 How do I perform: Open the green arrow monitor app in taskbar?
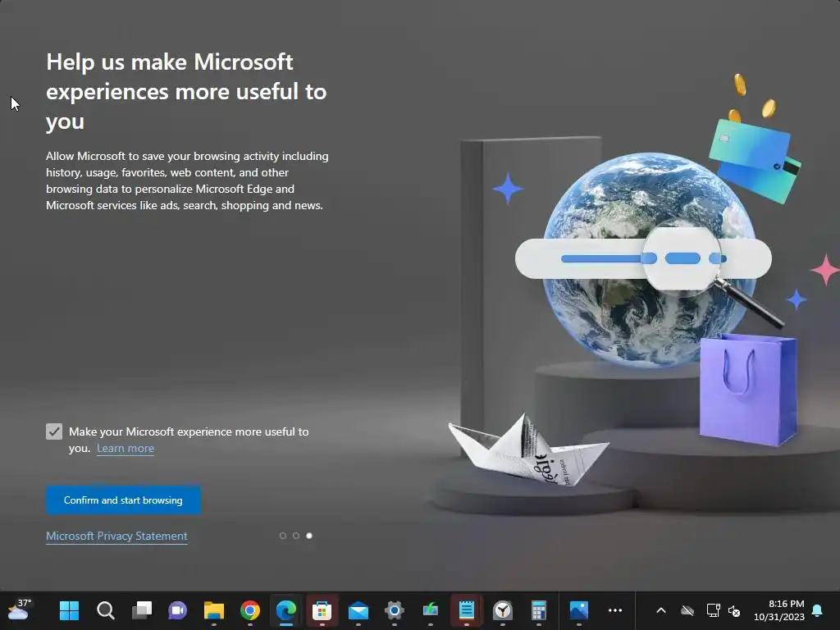(x=430, y=610)
